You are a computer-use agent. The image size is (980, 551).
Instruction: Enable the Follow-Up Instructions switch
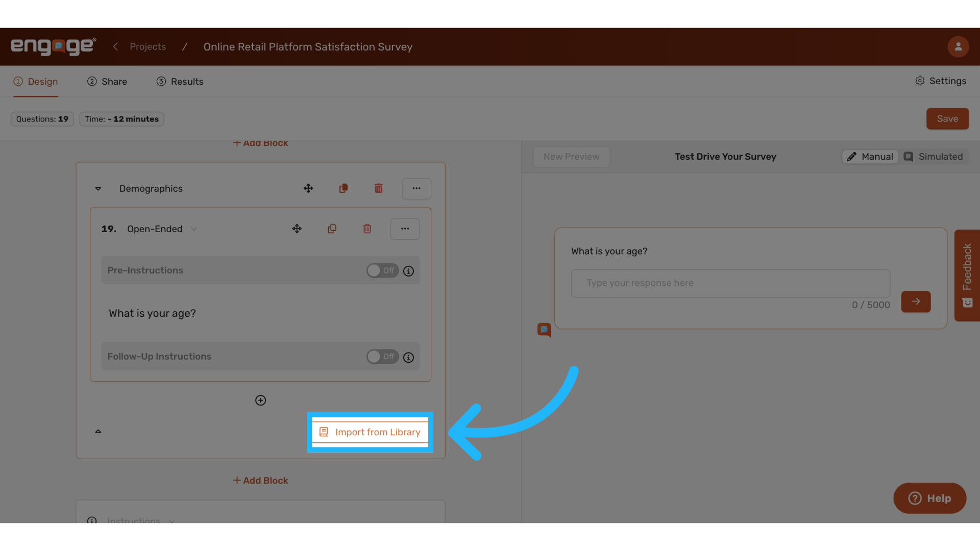382,357
